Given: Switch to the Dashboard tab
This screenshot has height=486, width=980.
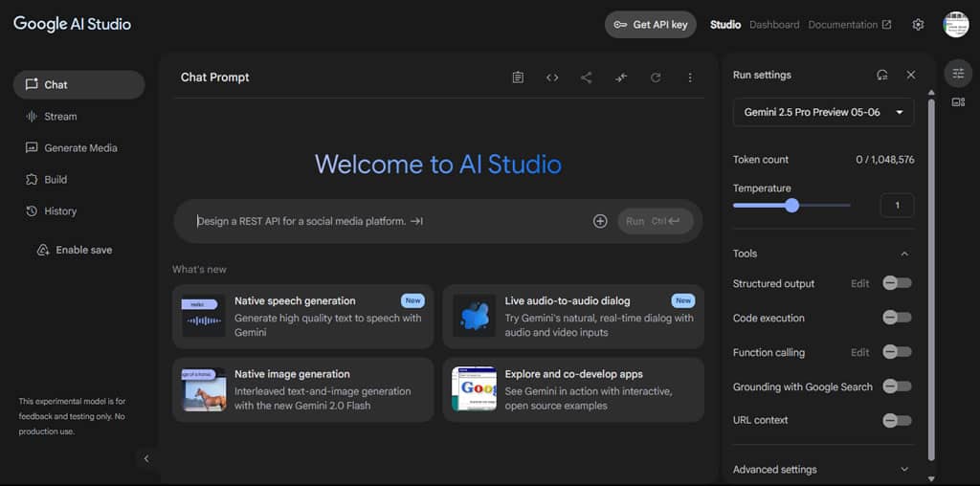Looking at the screenshot, I should (774, 25).
